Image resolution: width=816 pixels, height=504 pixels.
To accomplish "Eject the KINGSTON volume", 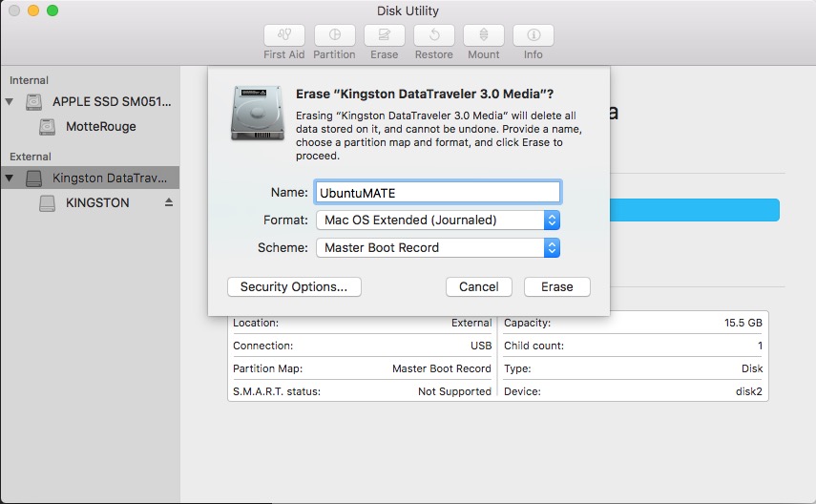I will tap(169, 202).
